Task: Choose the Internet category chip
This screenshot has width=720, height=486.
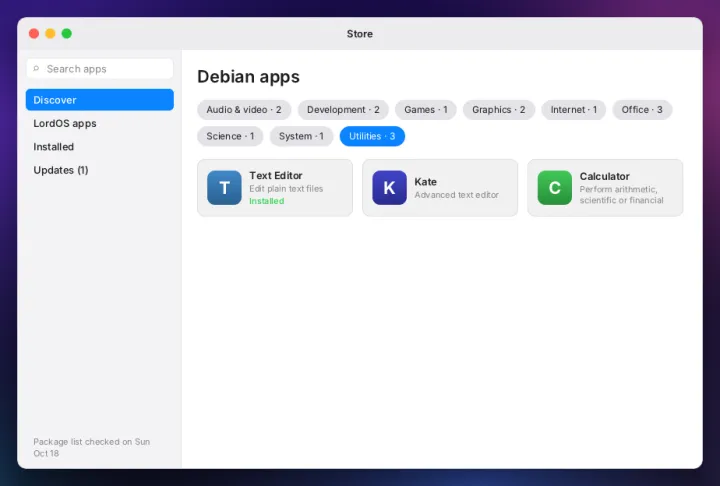Action: point(574,110)
